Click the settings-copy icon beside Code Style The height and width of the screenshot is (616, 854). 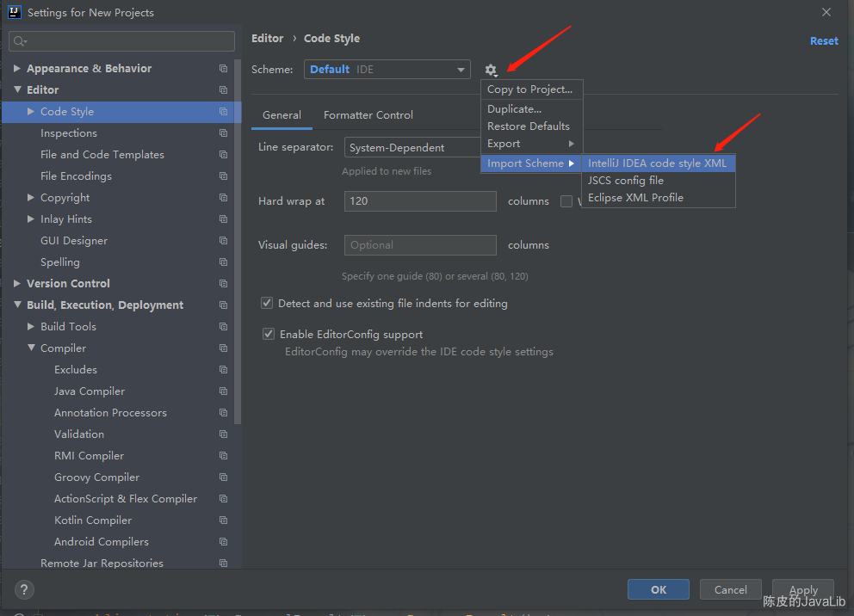pyautogui.click(x=223, y=112)
